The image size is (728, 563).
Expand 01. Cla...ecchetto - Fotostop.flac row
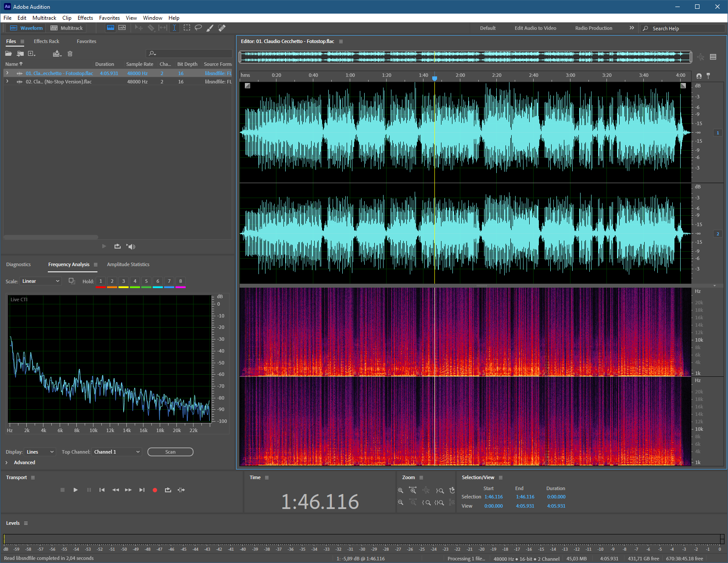point(7,73)
